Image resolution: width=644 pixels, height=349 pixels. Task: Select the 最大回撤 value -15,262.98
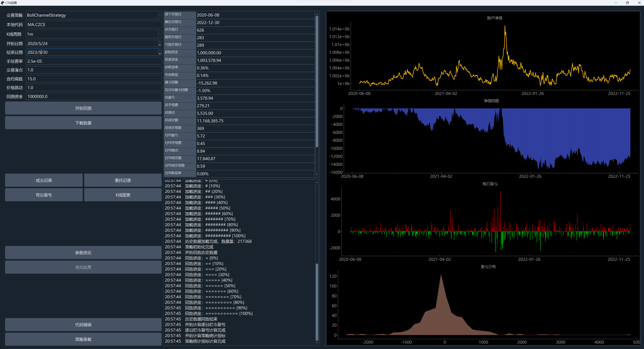coord(207,83)
